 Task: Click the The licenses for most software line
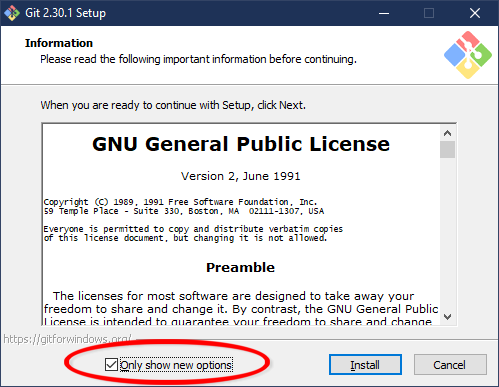(x=233, y=296)
